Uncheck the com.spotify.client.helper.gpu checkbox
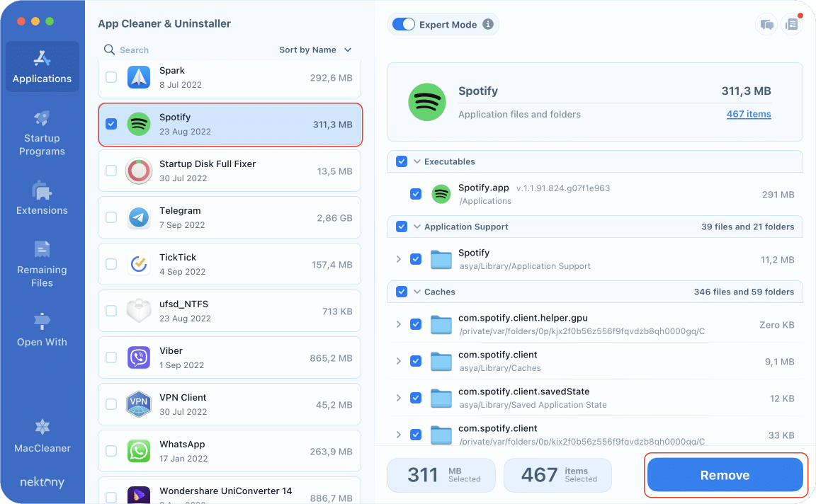Screen dimensions: 816x504 click(x=416, y=324)
